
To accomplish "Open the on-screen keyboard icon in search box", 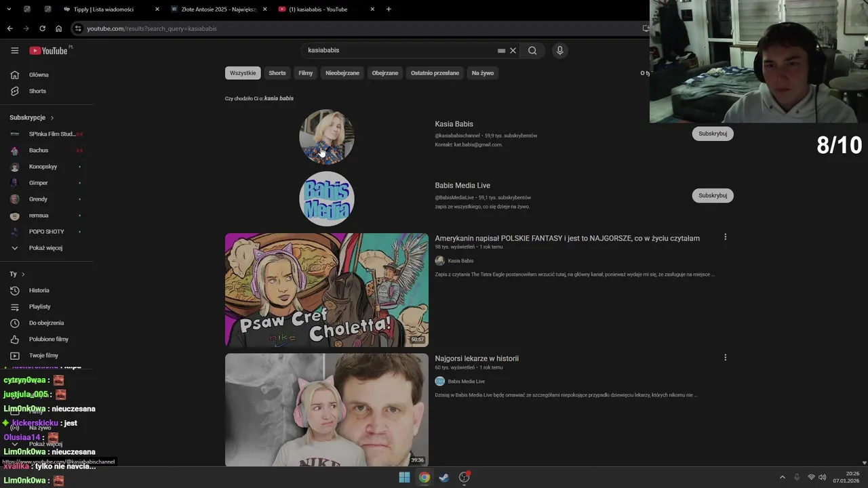I will (501, 50).
